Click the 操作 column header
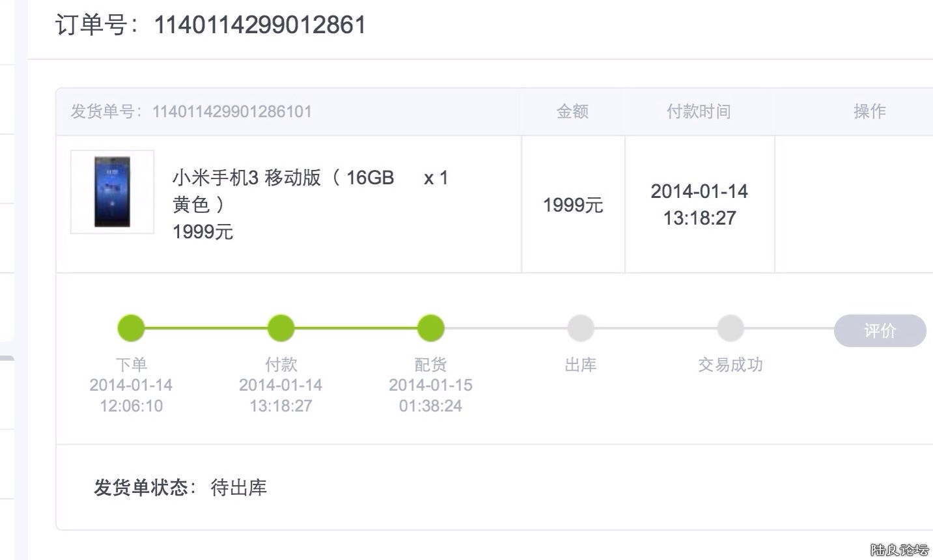The image size is (933, 560). 869,111
